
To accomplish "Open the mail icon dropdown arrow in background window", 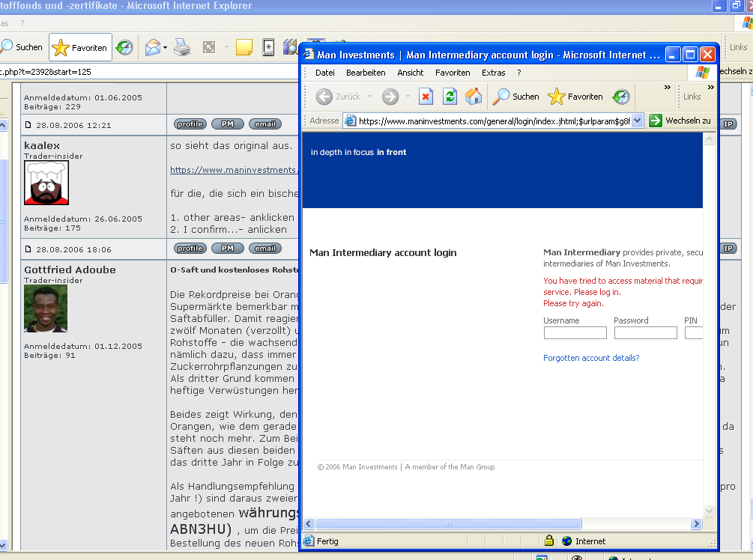I will coord(165,47).
